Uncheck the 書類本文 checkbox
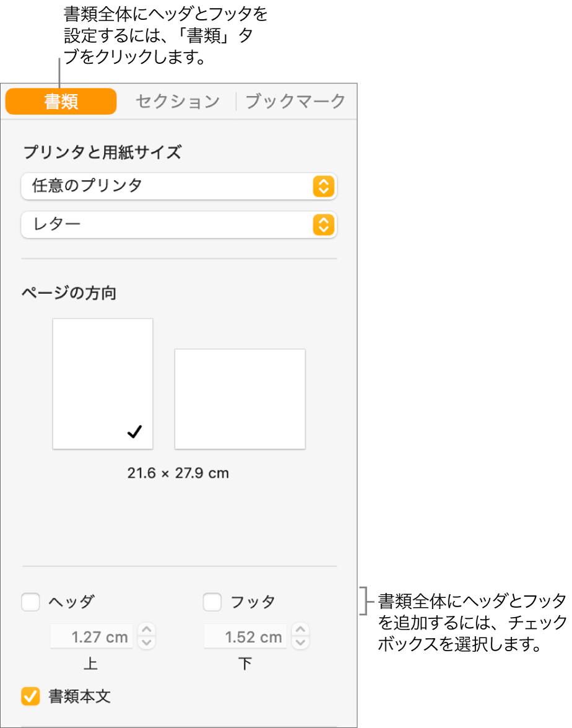 [x=31, y=696]
